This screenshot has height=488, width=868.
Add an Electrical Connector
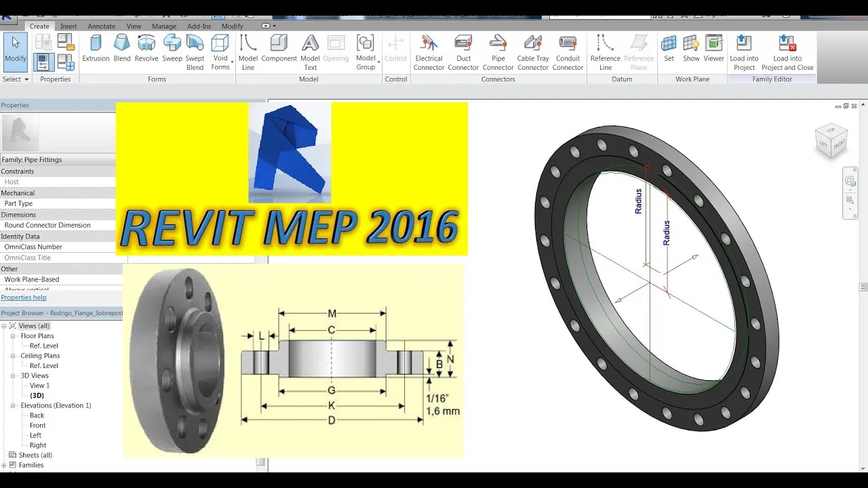click(x=429, y=53)
